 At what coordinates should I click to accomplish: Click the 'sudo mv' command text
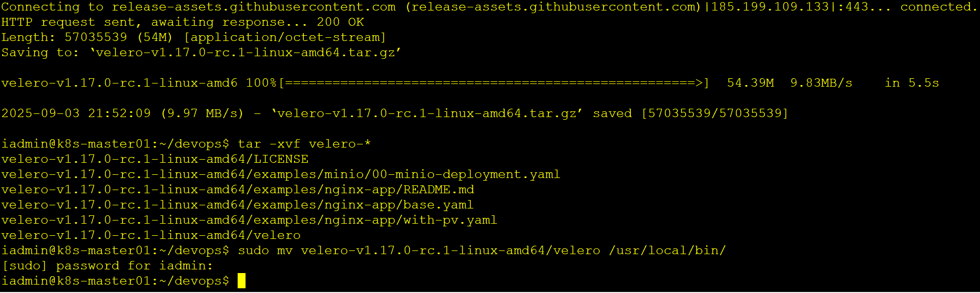coord(265,250)
